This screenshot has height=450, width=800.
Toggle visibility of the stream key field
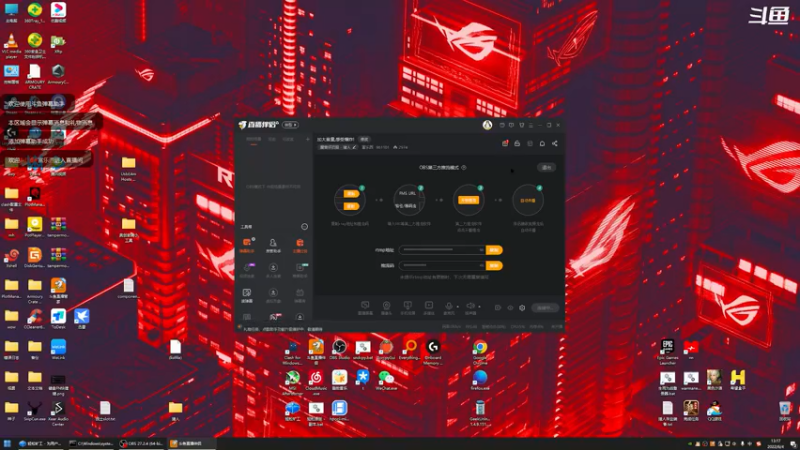tap(481, 266)
